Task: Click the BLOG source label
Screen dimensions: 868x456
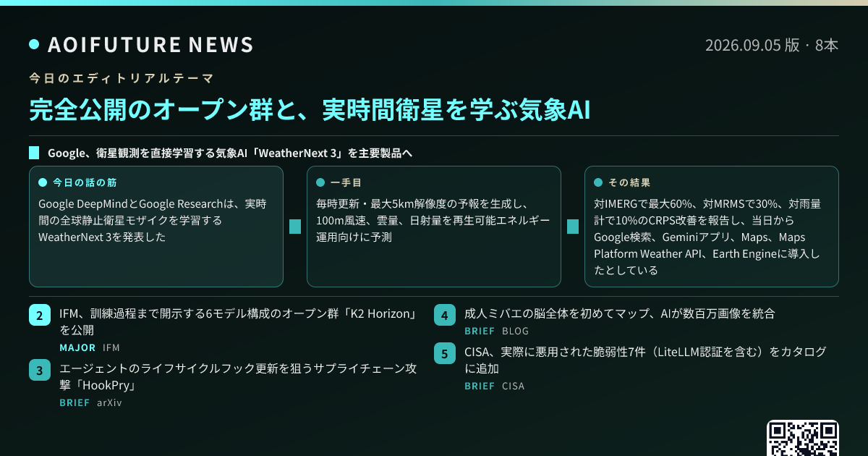Action: click(515, 331)
